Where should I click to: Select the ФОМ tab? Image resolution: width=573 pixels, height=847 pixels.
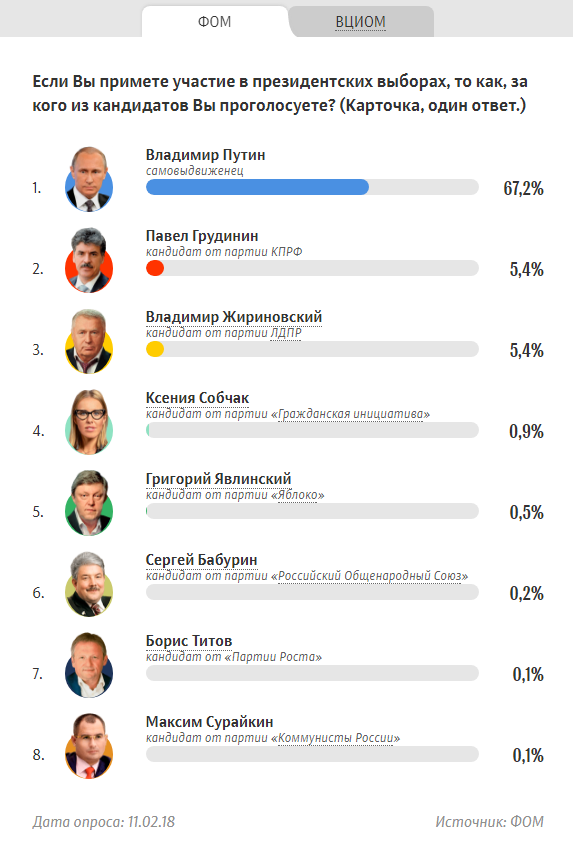click(x=214, y=22)
